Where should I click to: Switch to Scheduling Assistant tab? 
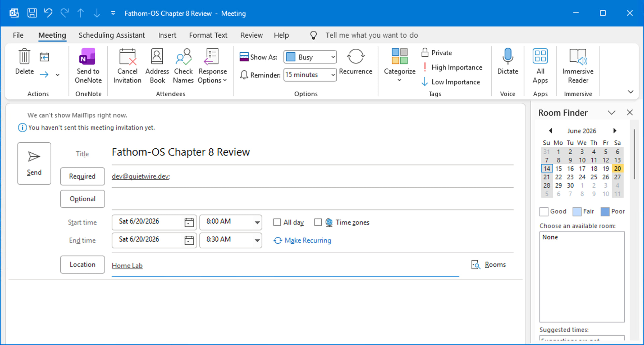(112, 35)
